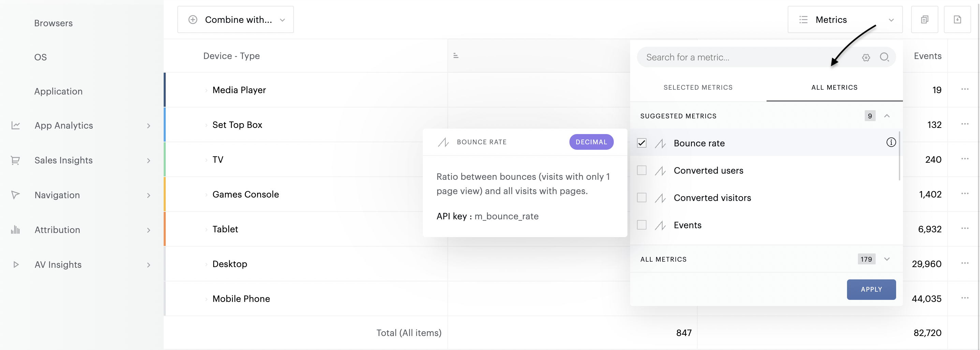Collapse the Suggested Metrics section
Viewport: 980px width, 350px height.
point(887,116)
